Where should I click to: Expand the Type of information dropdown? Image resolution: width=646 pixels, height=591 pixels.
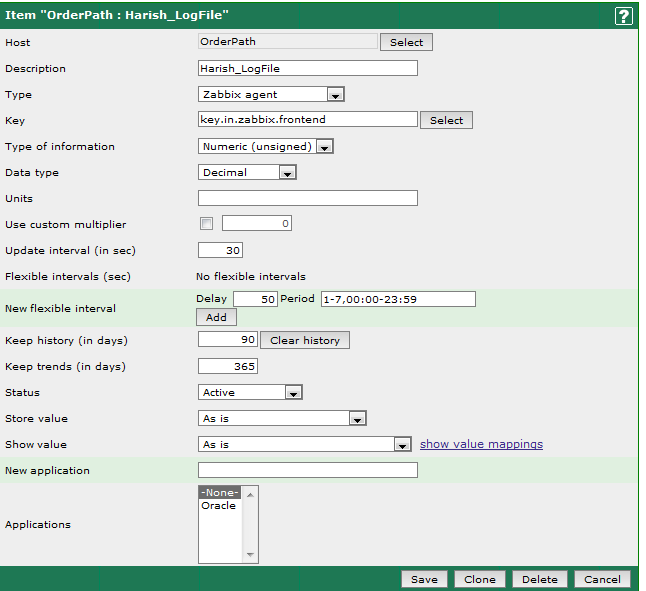pos(266,147)
